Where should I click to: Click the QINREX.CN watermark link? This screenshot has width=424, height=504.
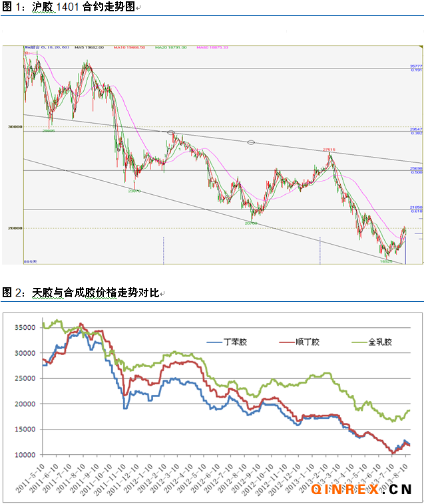pyautogui.click(x=362, y=490)
